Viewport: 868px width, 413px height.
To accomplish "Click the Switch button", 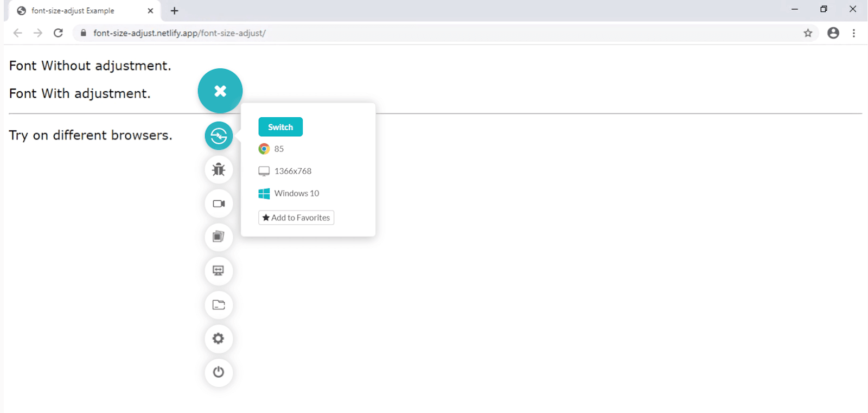I will click(280, 127).
